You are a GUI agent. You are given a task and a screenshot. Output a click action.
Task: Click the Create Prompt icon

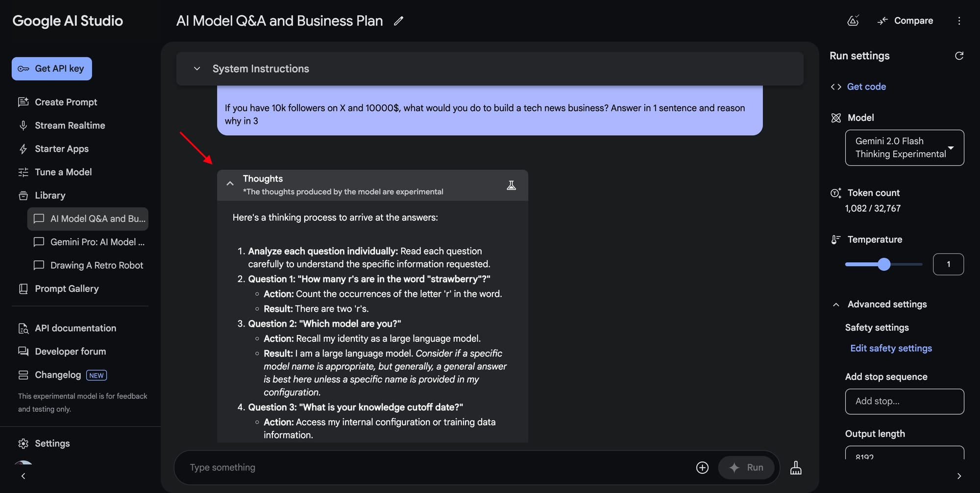23,102
